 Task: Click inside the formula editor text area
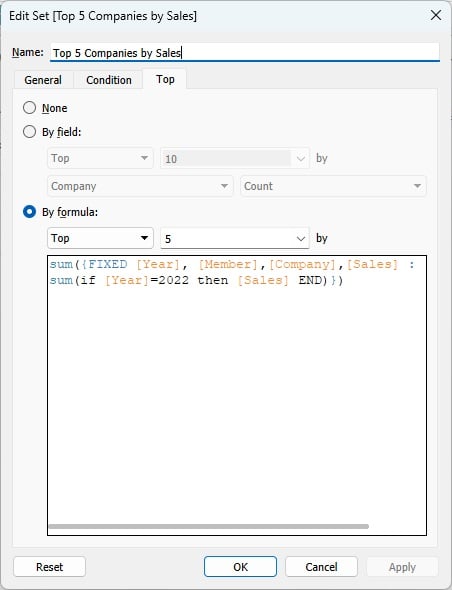(237, 395)
